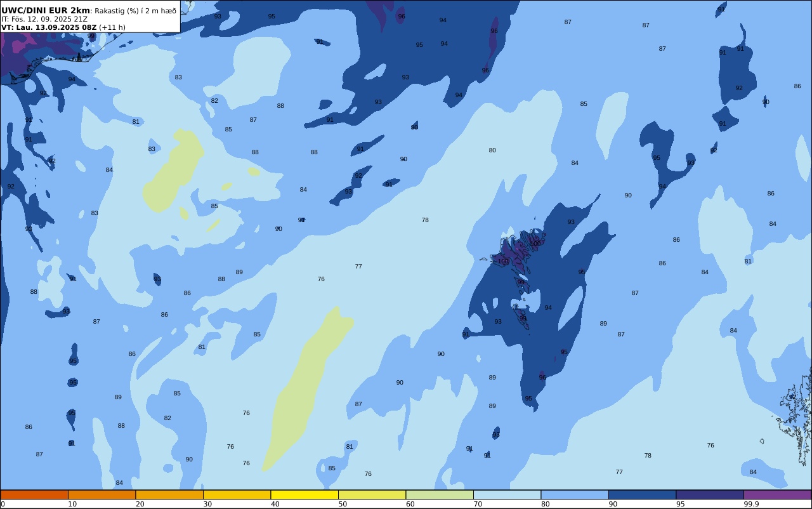Click the legend scale label 70
This screenshot has width=812, height=509.
[478, 504]
